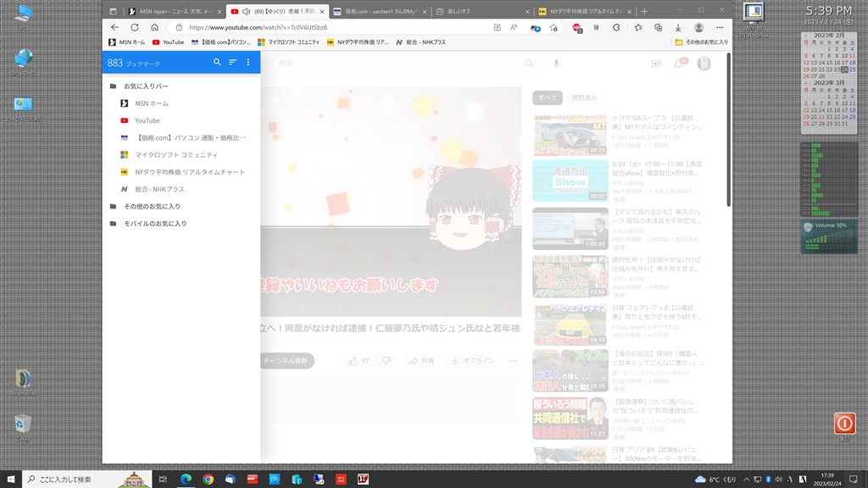The width and height of the screenshot is (868, 488).
Task: Open the トヨタ GRスープラ video thumbnail
Action: pos(570,135)
